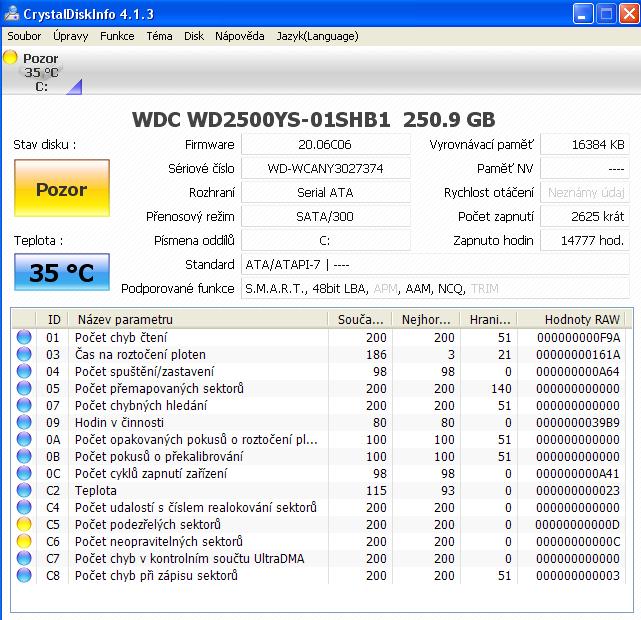Image resolution: width=641 pixels, height=620 pixels.
Task: Click RAW value 0000000039B9
Action: pyautogui.click(x=578, y=423)
